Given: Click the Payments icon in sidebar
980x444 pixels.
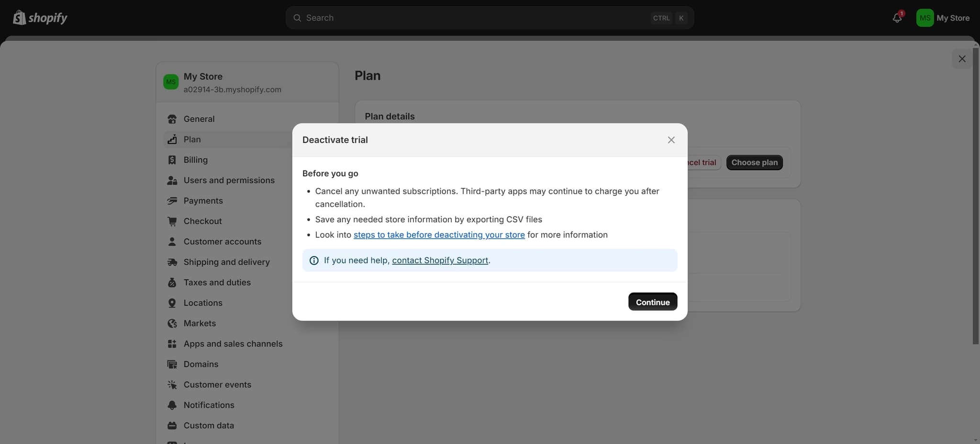Looking at the screenshot, I should 172,201.
